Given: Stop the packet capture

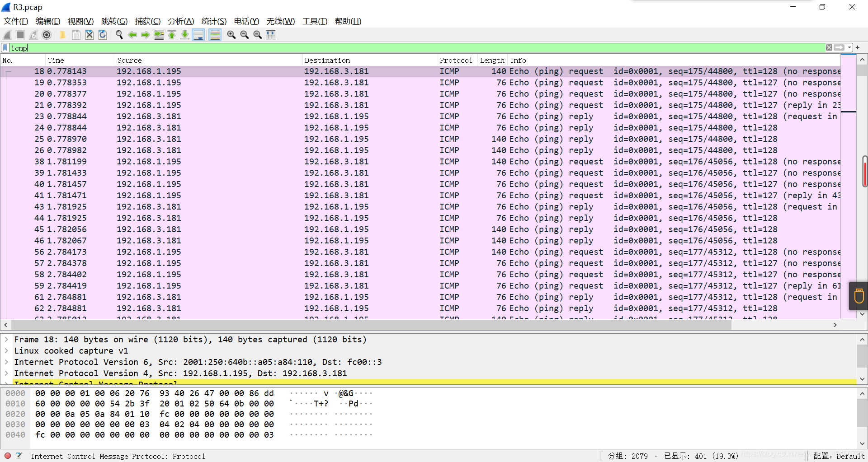Looking at the screenshot, I should click(20, 35).
